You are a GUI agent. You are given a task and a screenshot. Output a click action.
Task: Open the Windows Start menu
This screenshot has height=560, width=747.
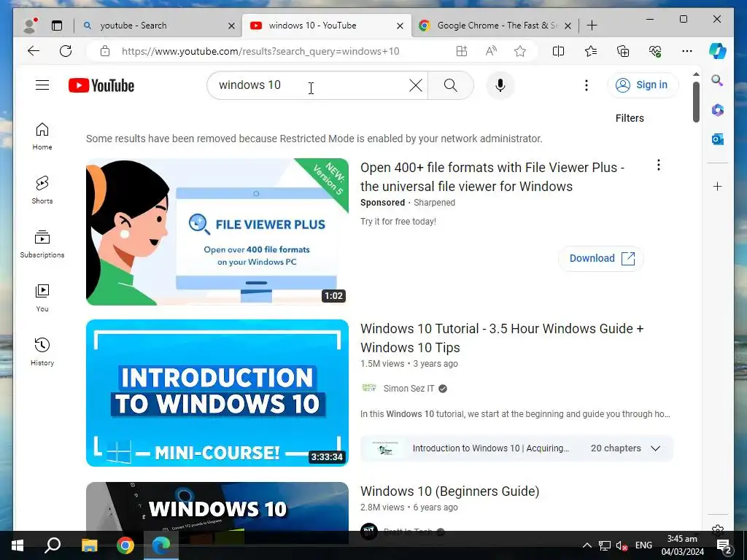18,545
